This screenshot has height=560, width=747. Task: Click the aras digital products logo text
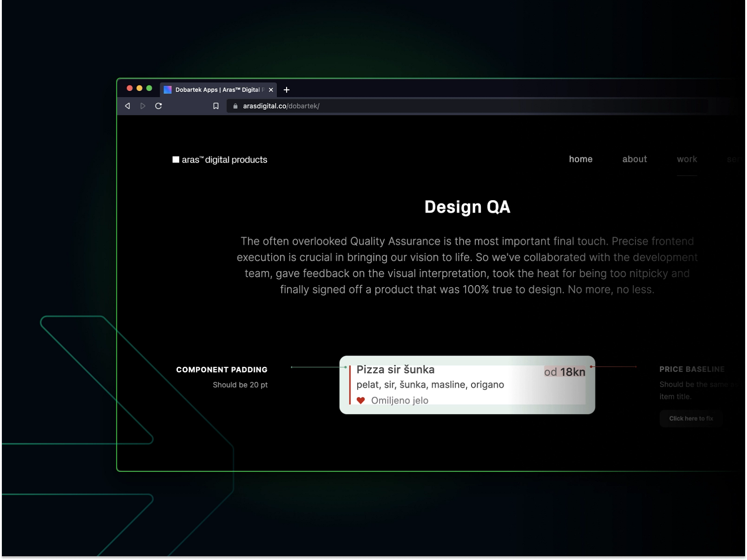click(x=226, y=159)
